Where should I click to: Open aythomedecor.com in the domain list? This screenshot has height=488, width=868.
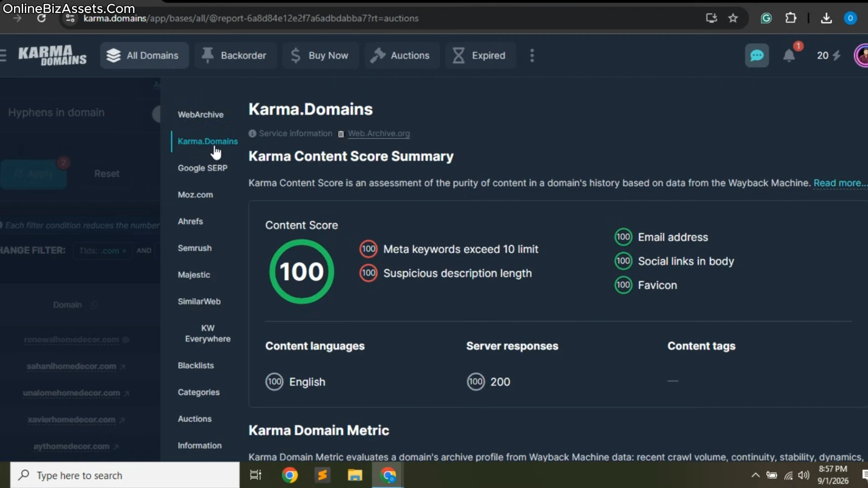point(71,446)
